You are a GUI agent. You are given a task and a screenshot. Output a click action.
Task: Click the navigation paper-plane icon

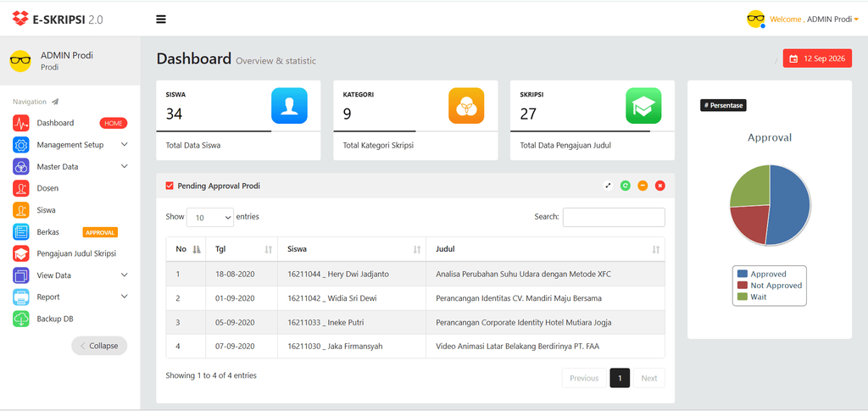pyautogui.click(x=55, y=102)
